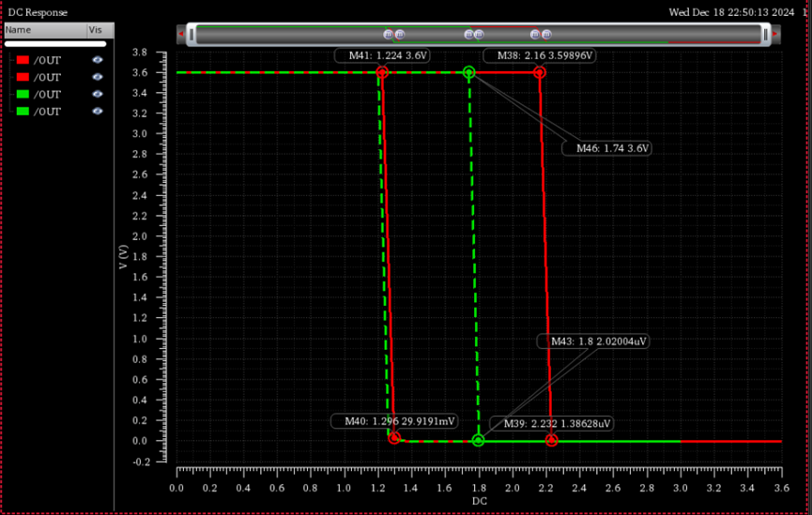Image resolution: width=812 pixels, height=515 pixels.
Task: Grab right handle of the zoom strip
Action: (x=765, y=35)
